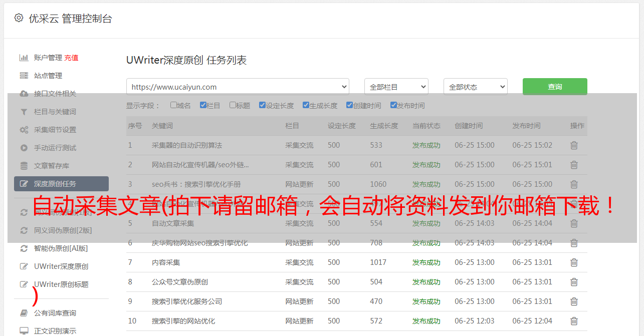This screenshot has height=336, width=644.
Task: Click trash icon for 搜索引擎的网站优化 row
Action: (x=574, y=321)
